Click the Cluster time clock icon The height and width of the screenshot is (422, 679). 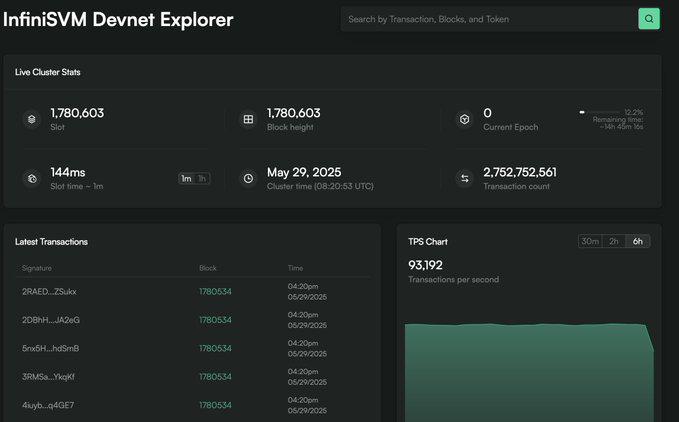[248, 178]
